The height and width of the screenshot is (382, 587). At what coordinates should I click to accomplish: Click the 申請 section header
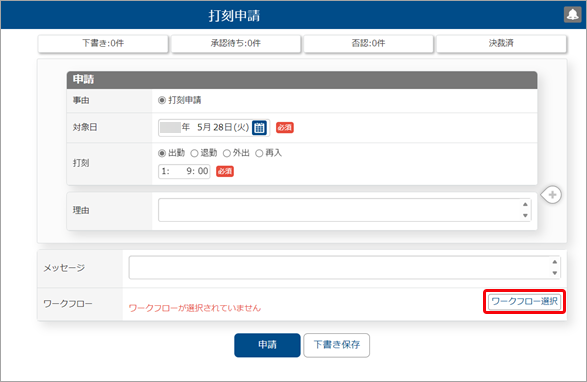[302, 80]
